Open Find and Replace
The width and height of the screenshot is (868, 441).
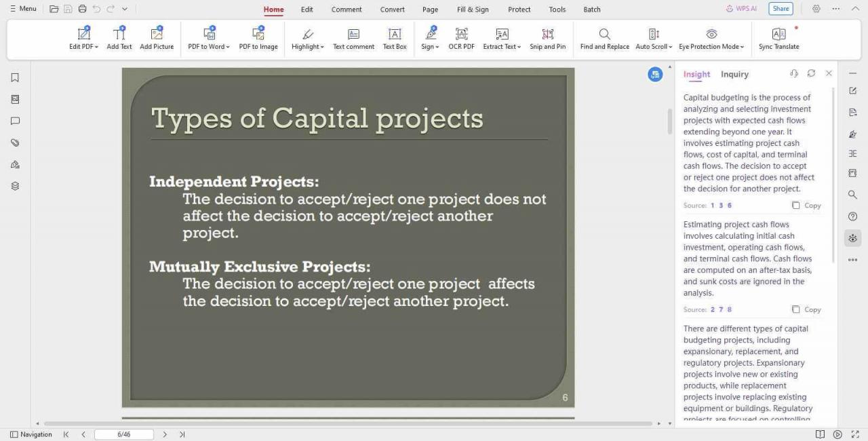(604, 38)
